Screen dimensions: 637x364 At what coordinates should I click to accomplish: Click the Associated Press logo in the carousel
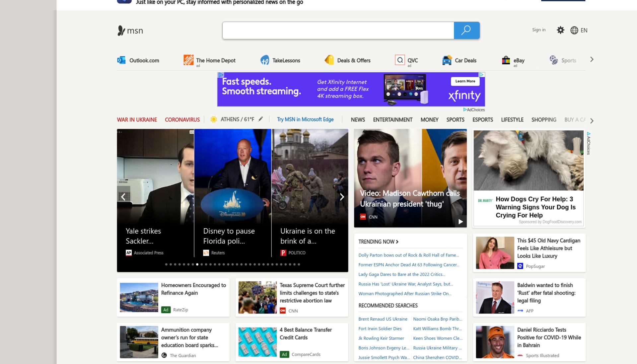point(129,253)
